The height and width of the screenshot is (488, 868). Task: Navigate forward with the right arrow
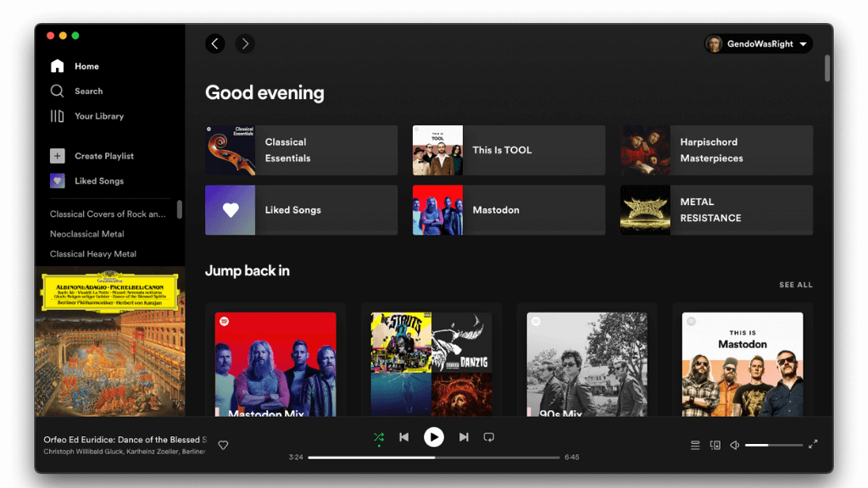245,44
